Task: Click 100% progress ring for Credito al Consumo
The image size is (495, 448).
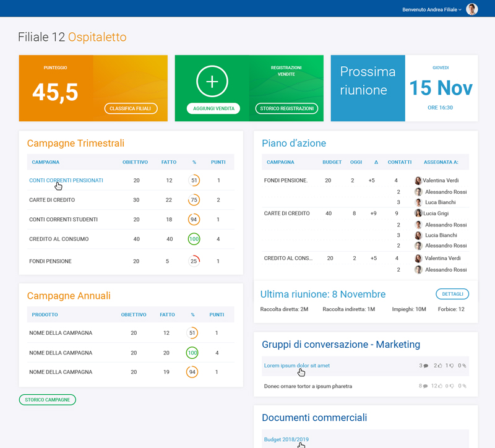Action: (194, 239)
